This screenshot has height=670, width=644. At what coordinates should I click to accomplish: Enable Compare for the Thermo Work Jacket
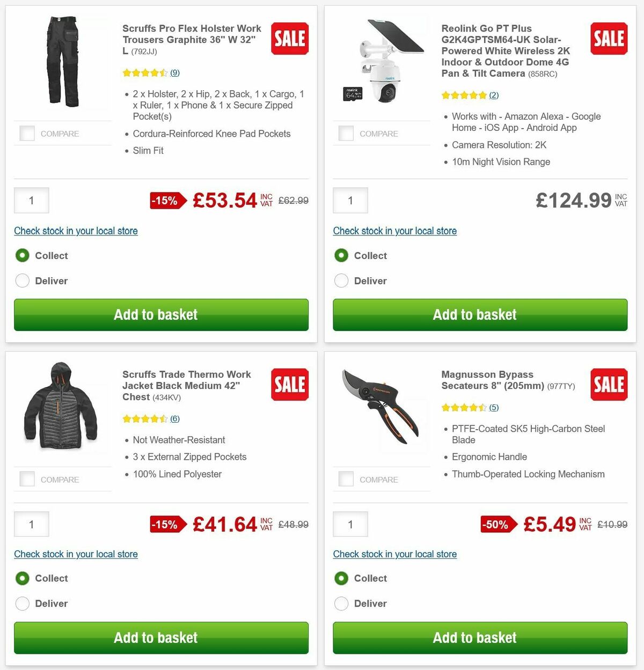tap(27, 478)
